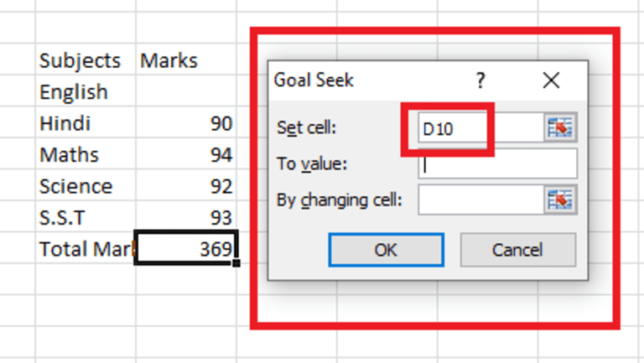
Task: Click the By changing cell range selector icon
Action: coord(559,200)
